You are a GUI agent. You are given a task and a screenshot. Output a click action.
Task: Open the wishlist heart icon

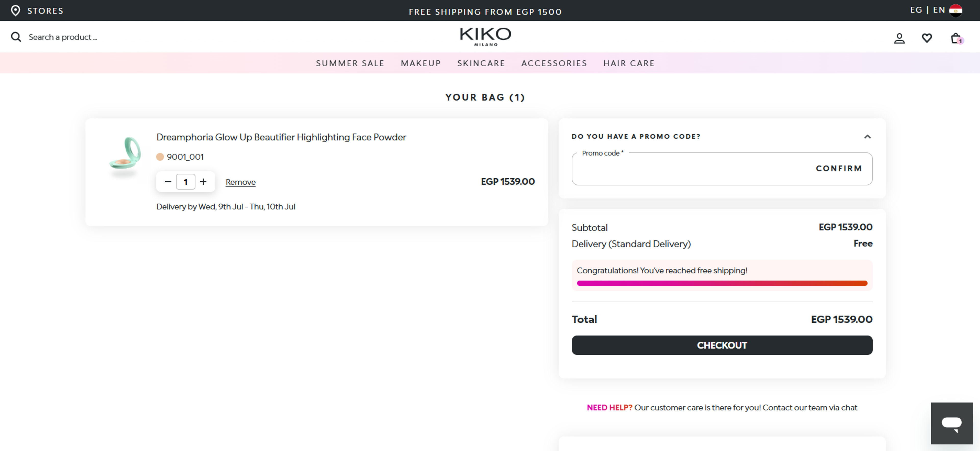[x=927, y=38]
